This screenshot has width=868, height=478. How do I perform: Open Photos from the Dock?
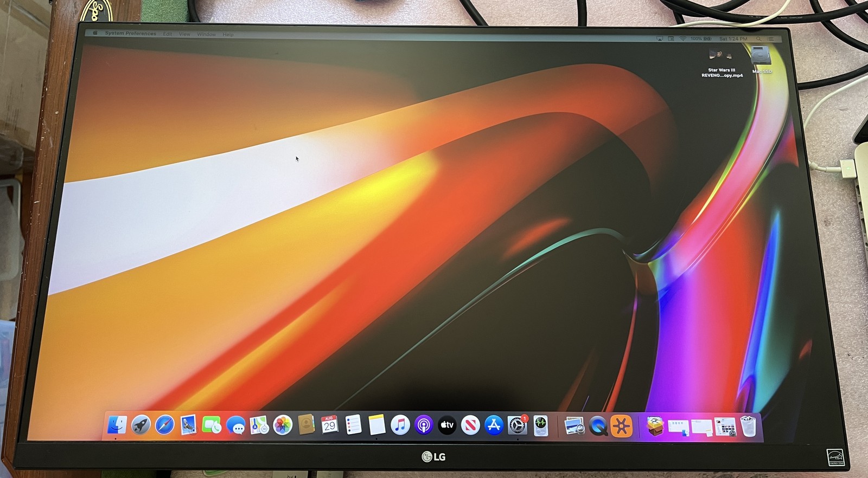282,425
